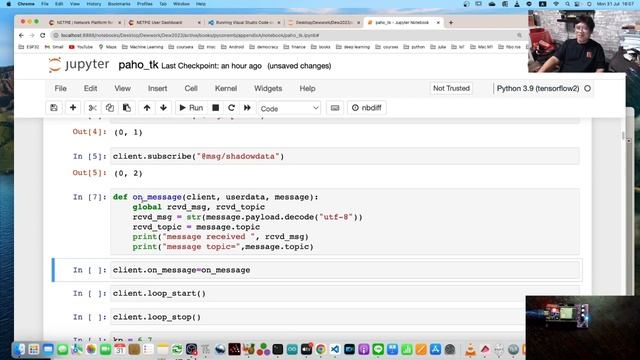Open the Kernel menu
This screenshot has height=360, width=640.
pyautogui.click(x=226, y=89)
